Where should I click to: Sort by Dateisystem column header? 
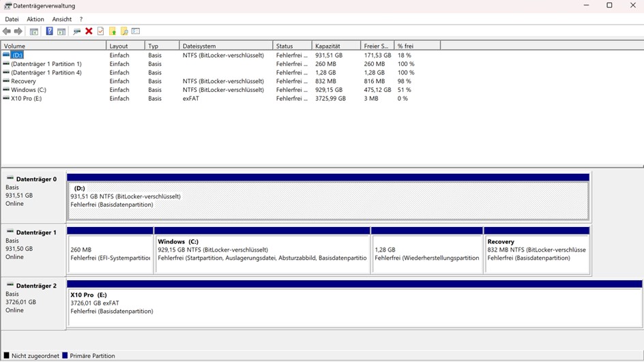pyautogui.click(x=226, y=46)
